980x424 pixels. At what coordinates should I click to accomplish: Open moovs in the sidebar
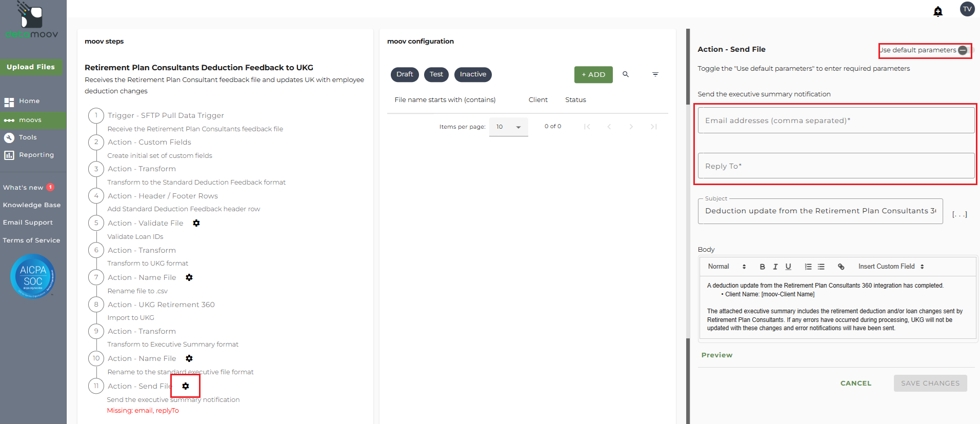tap(33, 120)
